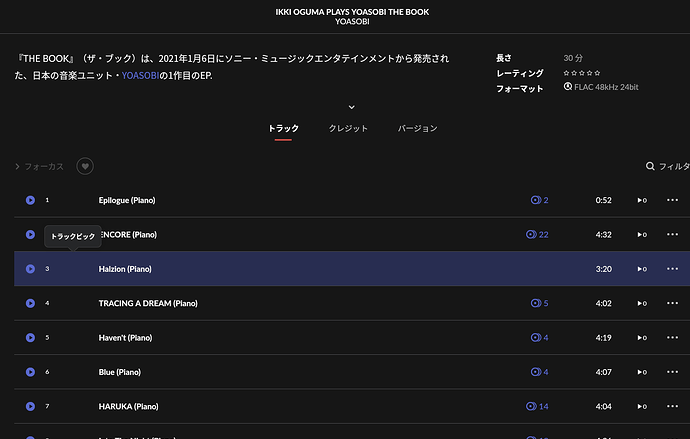Select the Epilogue (Piano) track title
This screenshot has height=439, width=690.
pyautogui.click(x=127, y=200)
